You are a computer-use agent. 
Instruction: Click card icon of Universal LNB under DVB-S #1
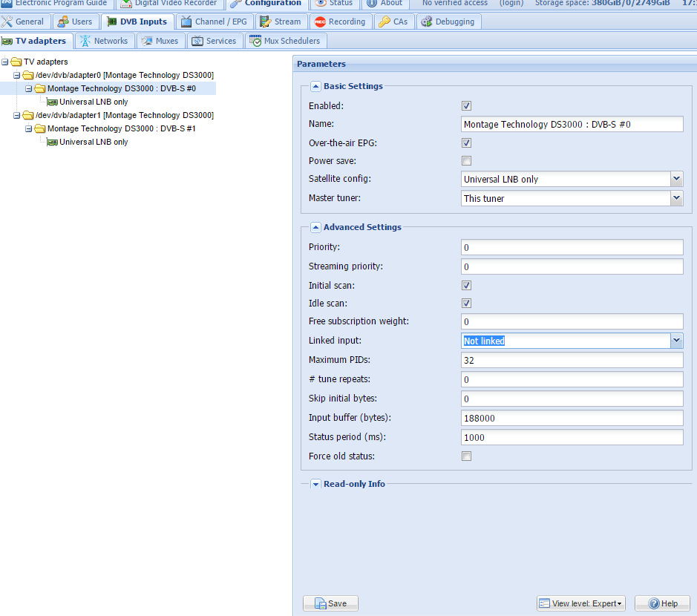pos(52,142)
